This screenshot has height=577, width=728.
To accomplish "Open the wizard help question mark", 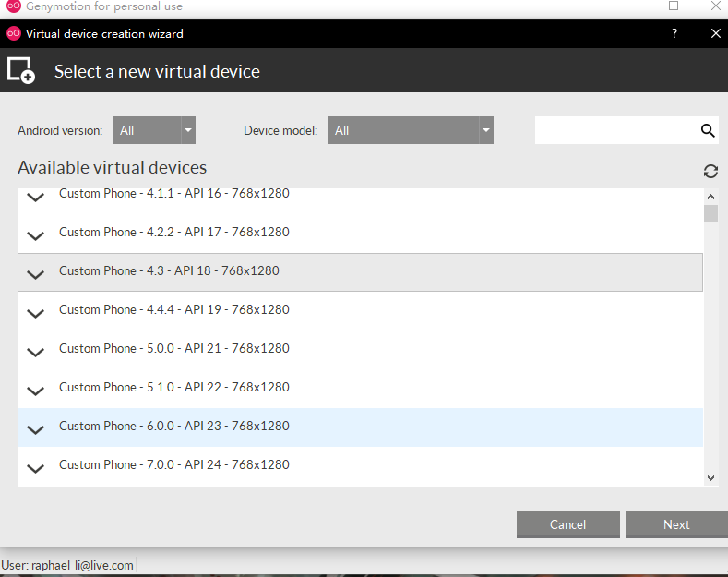I will [674, 33].
